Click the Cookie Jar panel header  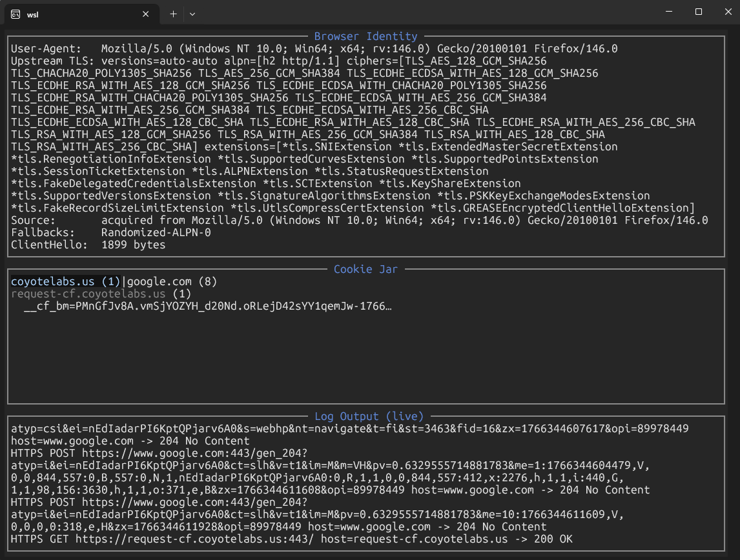coord(365,269)
